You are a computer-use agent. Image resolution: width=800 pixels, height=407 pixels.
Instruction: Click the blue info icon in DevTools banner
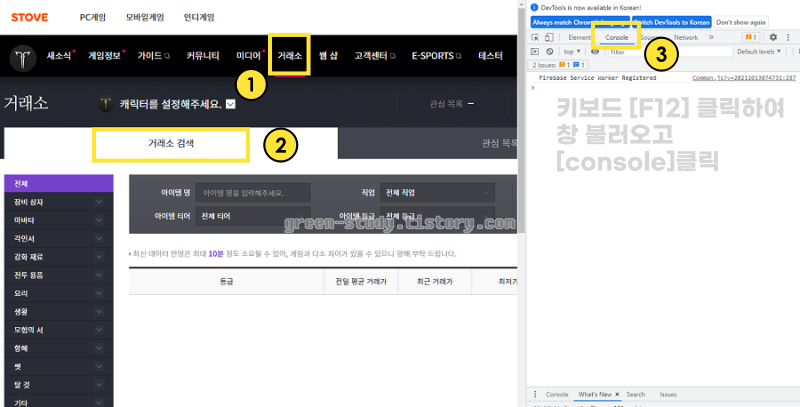coord(535,8)
